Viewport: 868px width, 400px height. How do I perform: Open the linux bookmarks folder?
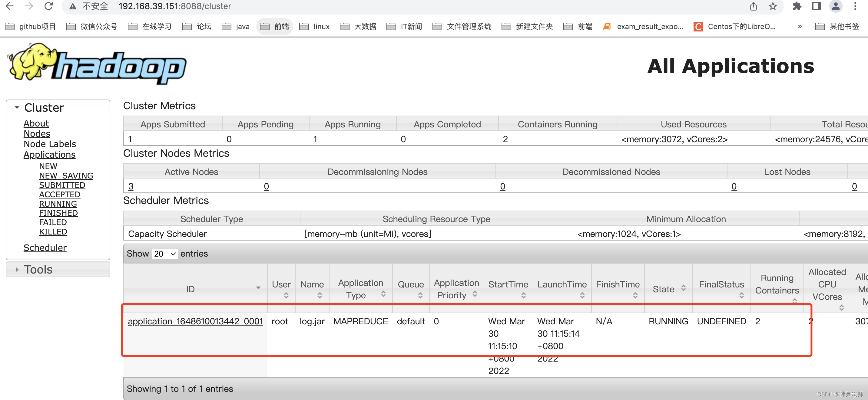point(314,26)
